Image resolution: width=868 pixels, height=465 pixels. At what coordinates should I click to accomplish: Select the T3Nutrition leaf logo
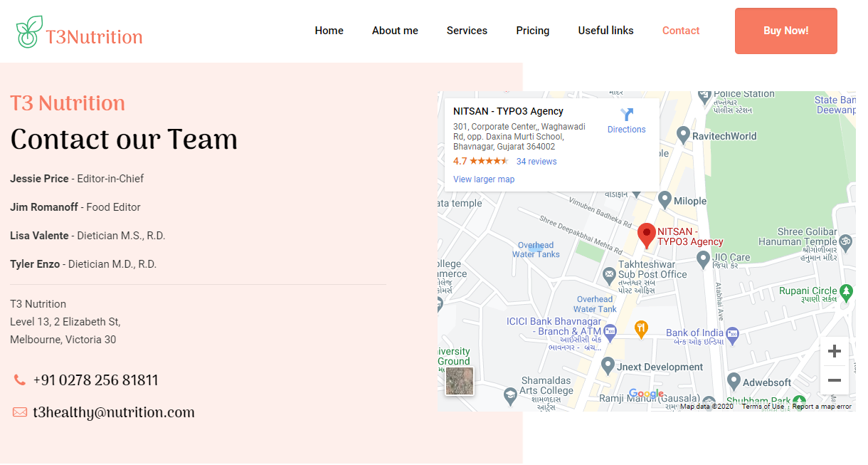(28, 30)
